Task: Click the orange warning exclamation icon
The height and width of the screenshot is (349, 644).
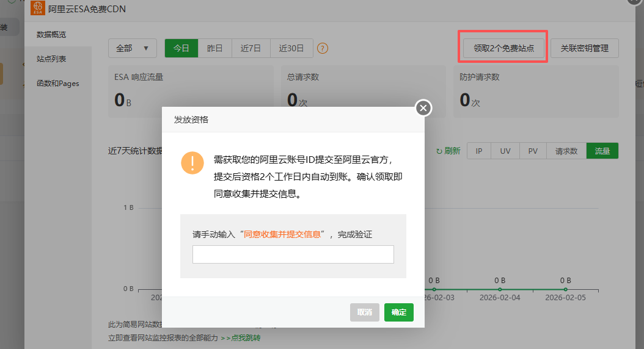Action: (x=192, y=163)
